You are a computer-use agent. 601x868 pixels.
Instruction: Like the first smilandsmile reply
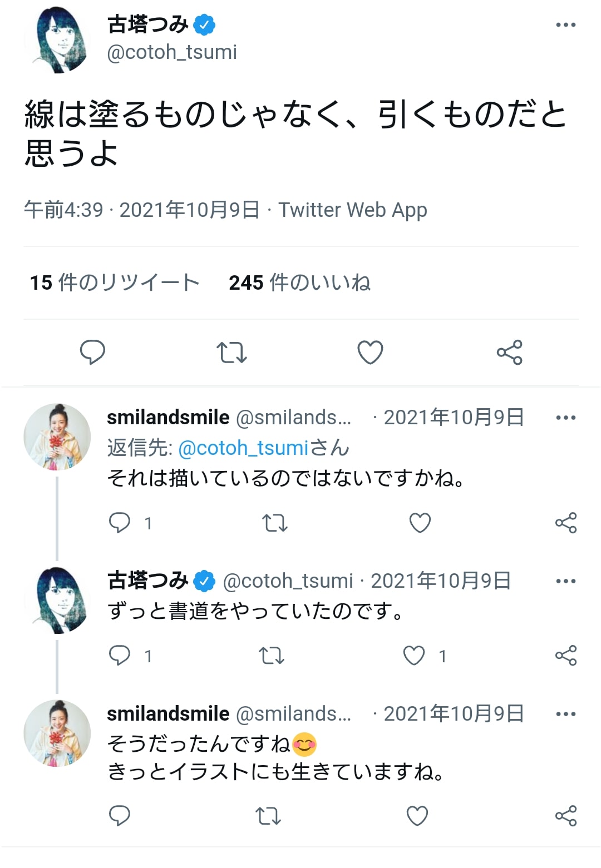(x=420, y=523)
